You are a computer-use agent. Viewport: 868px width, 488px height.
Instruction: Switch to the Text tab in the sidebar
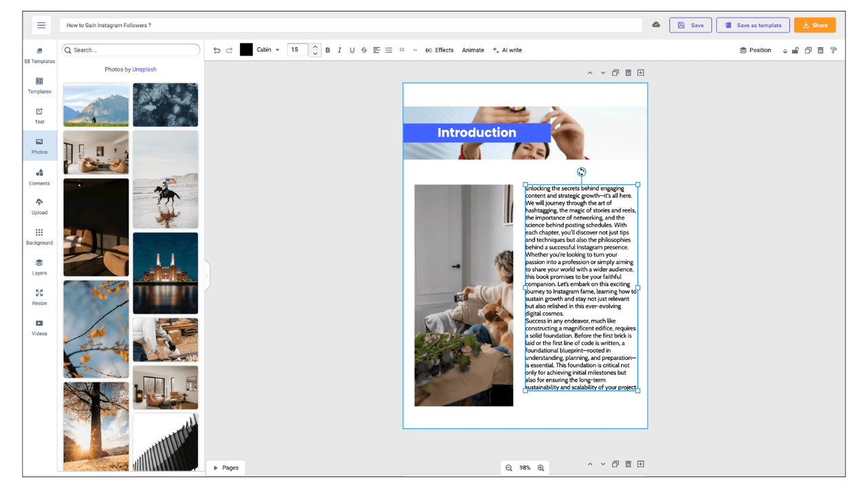pos(39,116)
